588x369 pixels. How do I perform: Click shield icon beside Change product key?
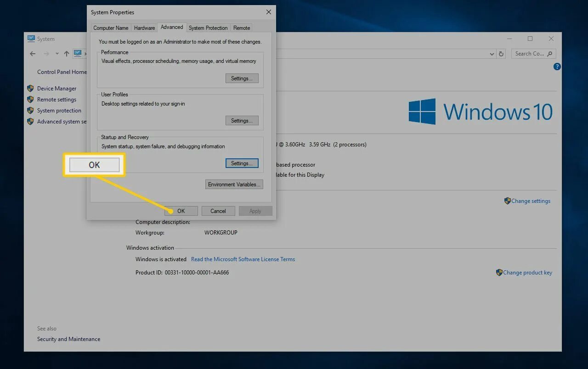click(499, 272)
